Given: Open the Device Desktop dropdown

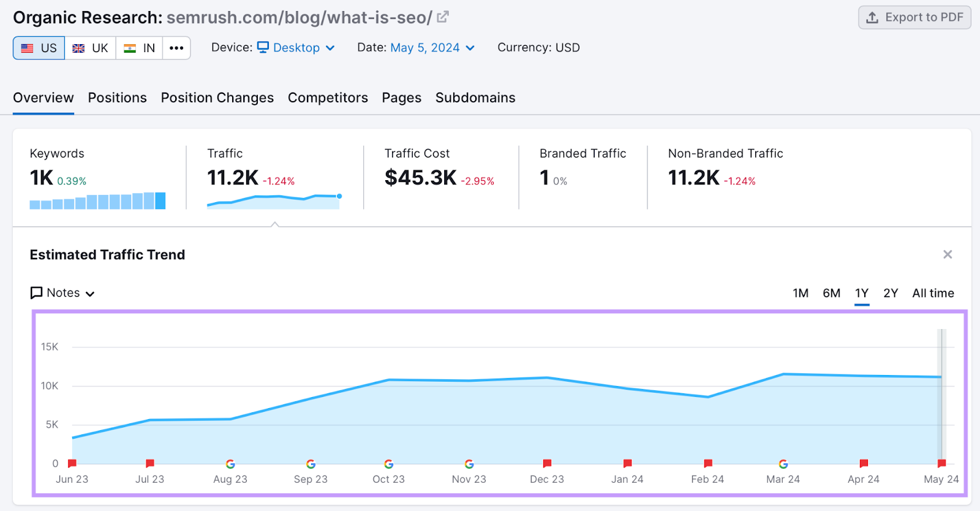Looking at the screenshot, I should pos(296,48).
